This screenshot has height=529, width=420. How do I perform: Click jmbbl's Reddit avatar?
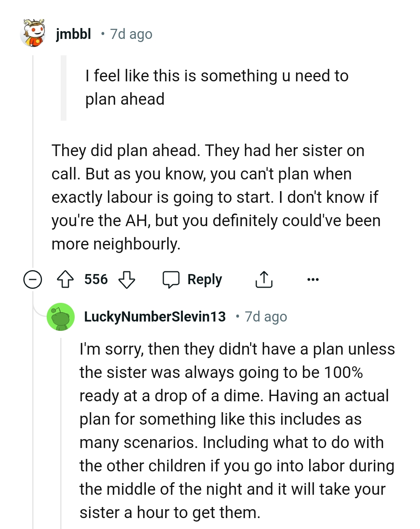coord(33,33)
